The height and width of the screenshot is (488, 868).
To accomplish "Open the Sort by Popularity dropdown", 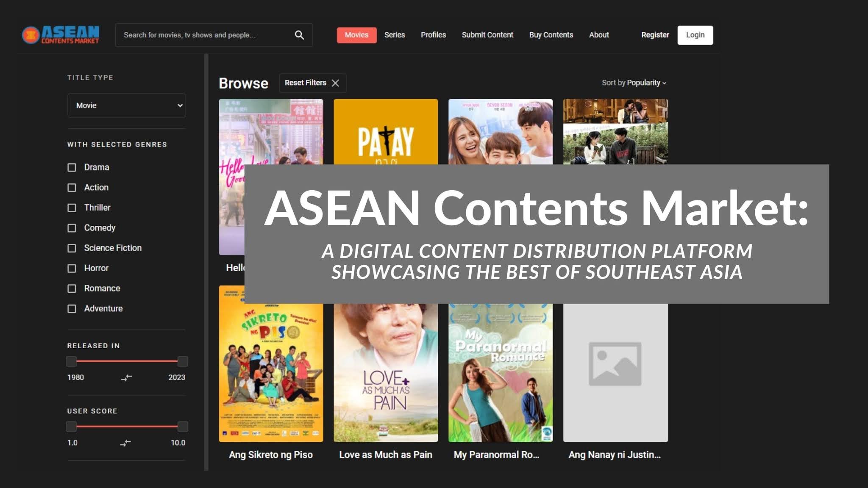I will (634, 83).
